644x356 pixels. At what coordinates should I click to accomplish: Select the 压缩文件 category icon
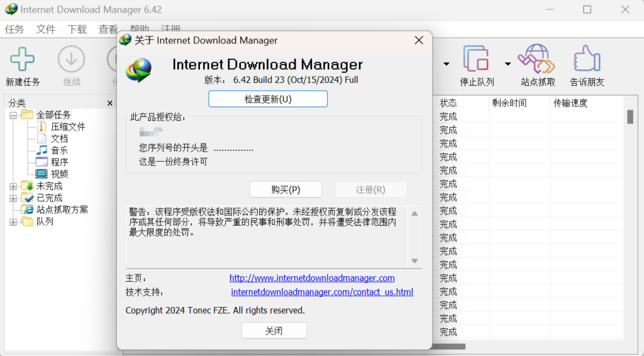pos(42,126)
